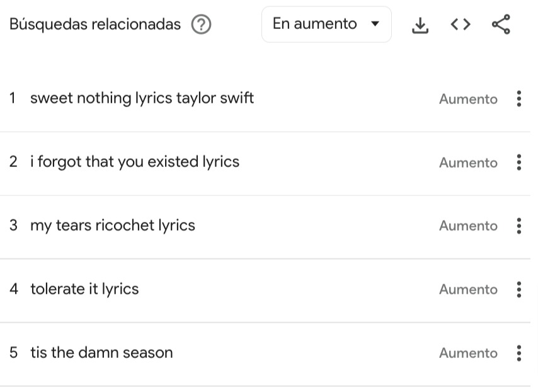This screenshot has width=538, height=392.
Task: Share the related searches widget
Action: [501, 25]
